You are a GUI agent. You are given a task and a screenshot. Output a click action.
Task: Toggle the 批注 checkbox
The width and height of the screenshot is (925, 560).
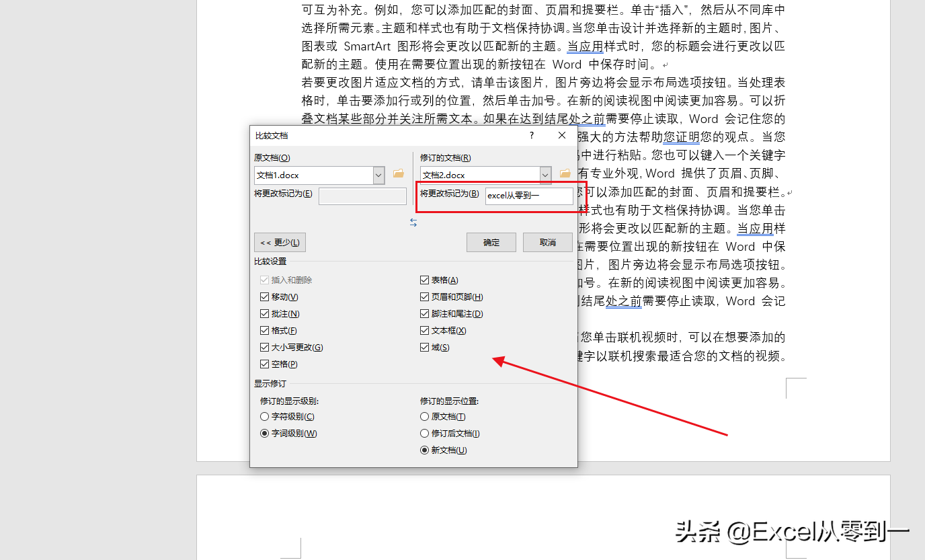click(264, 314)
